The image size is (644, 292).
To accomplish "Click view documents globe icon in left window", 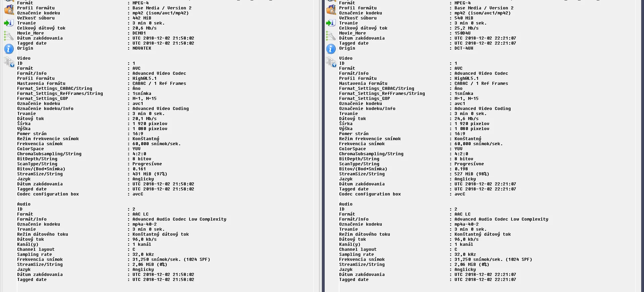I will click(9, 62).
